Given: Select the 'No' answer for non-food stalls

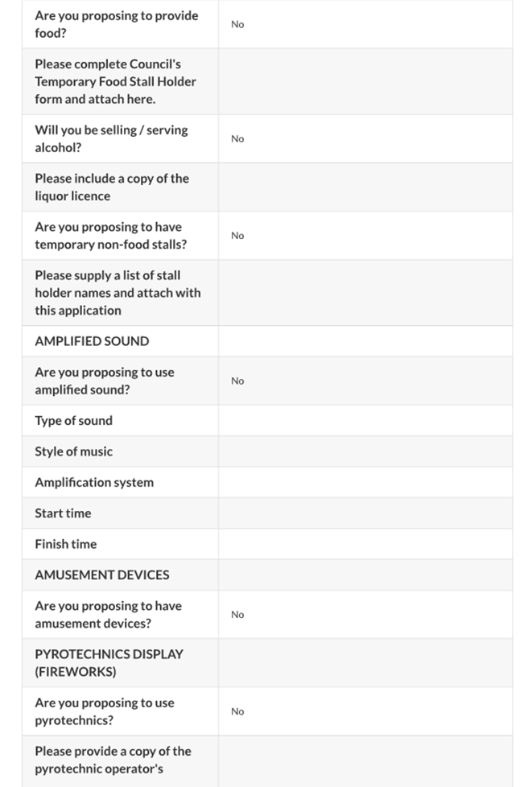Looking at the screenshot, I should [x=237, y=235].
